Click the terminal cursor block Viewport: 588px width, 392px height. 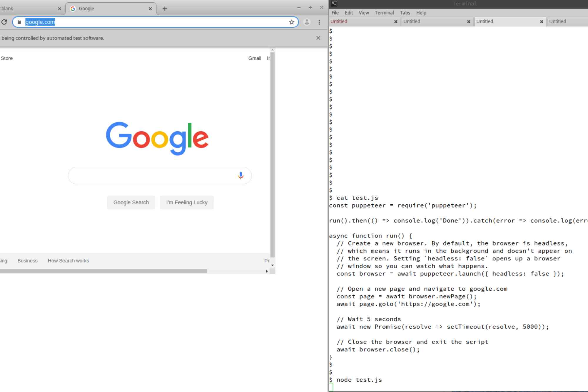tap(331, 387)
